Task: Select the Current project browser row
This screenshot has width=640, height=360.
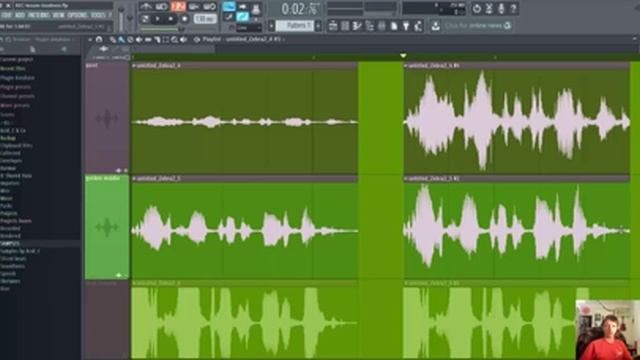Action: (x=17, y=60)
